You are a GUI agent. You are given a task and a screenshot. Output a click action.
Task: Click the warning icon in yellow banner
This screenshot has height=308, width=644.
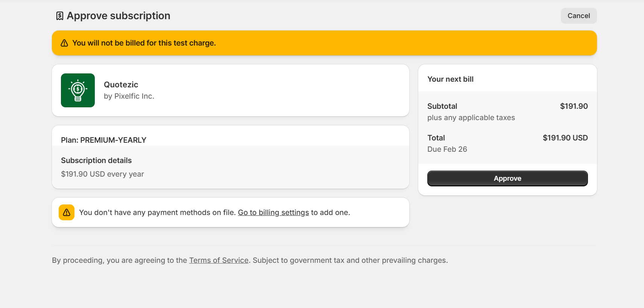pos(64,43)
